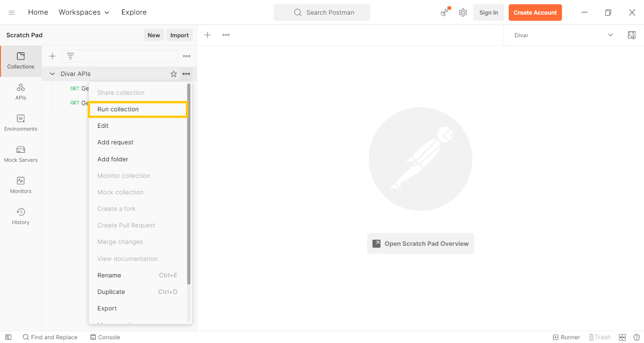Choose Duplicate from the context menu
Viewport: 644px width, 343px height.
[138, 292]
